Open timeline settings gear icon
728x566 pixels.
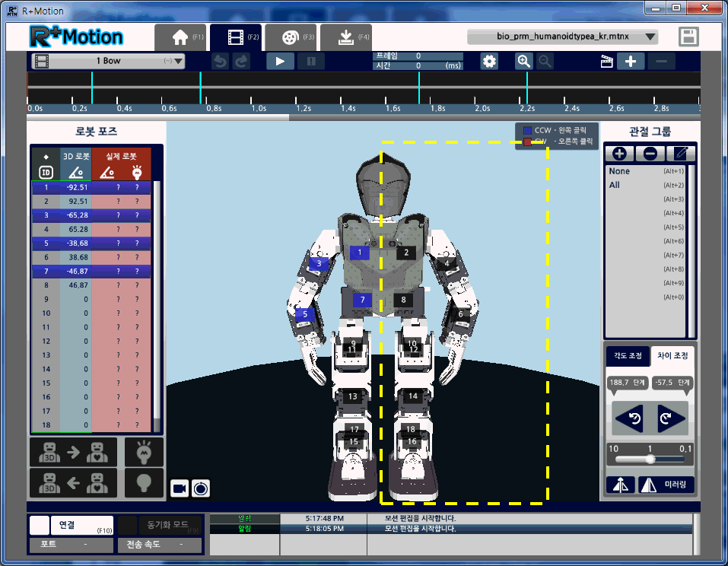(x=490, y=62)
